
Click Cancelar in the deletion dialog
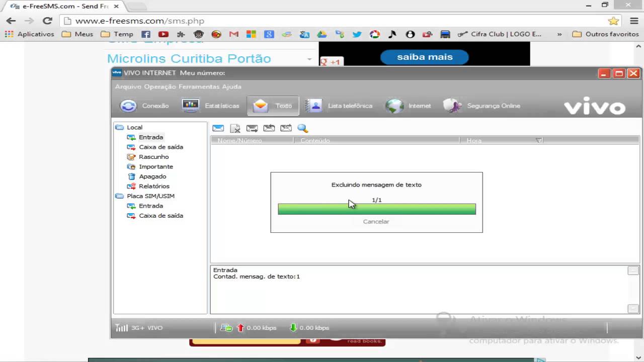(376, 221)
